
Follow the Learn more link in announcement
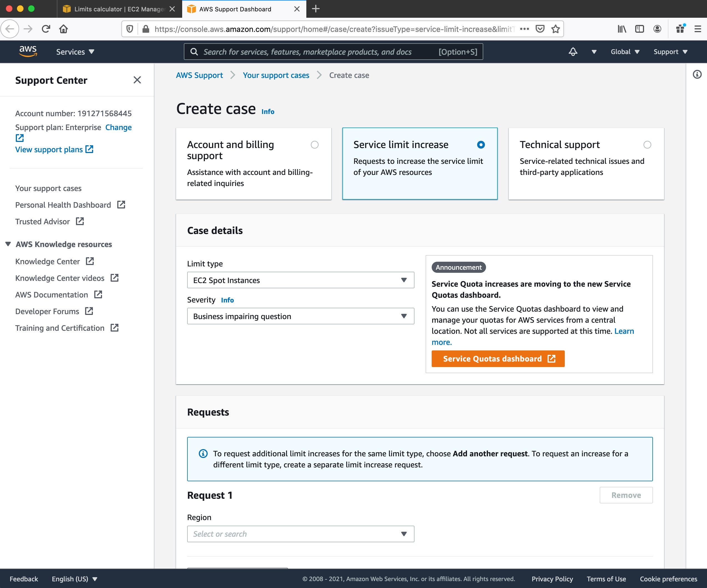[x=624, y=331]
